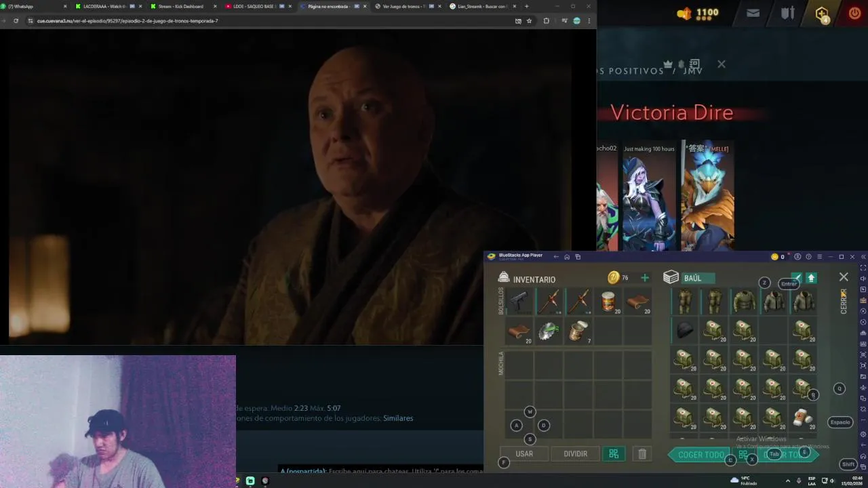The image size is (868, 488).
Task: Switch to LACOBRAAA Watch tab
Action: 107,6
